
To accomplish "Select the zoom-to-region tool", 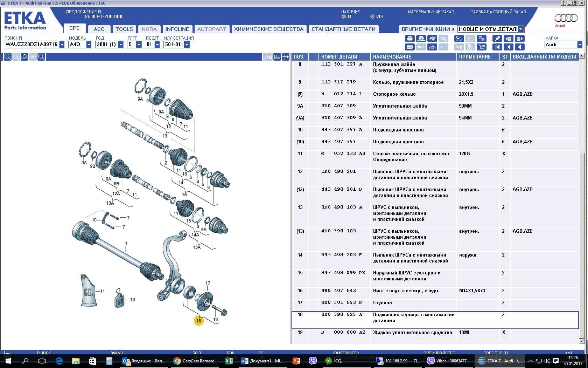I will pos(24,57).
